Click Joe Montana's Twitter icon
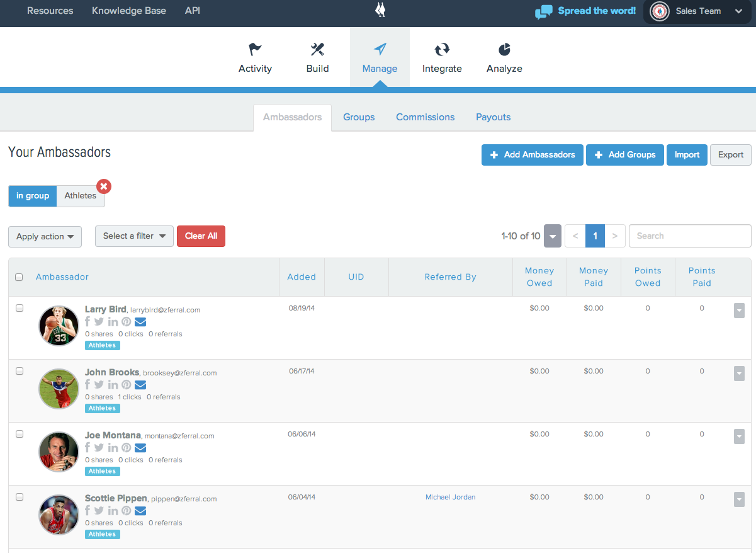The image size is (756, 553). [x=99, y=448]
